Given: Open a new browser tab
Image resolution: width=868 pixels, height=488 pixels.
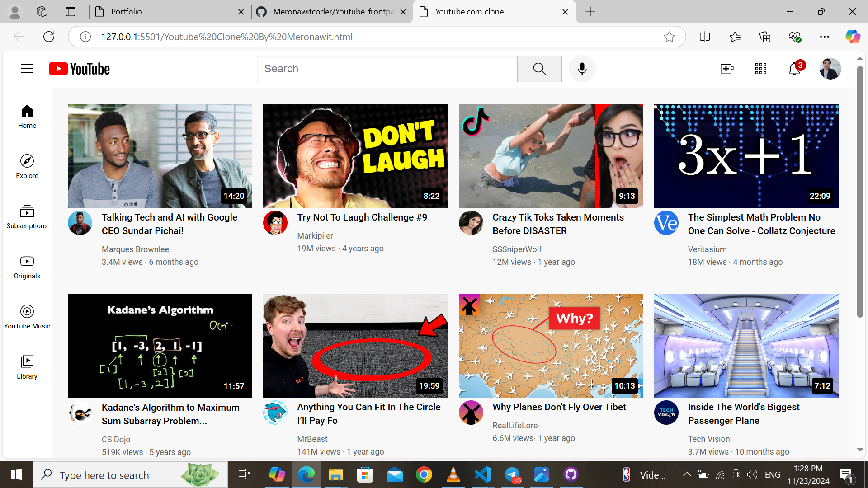Looking at the screenshot, I should (590, 12).
